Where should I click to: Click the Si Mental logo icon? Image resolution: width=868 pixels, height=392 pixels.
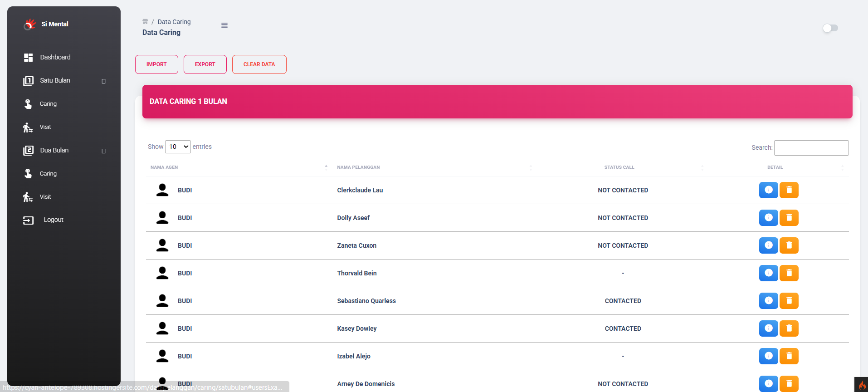tap(30, 24)
